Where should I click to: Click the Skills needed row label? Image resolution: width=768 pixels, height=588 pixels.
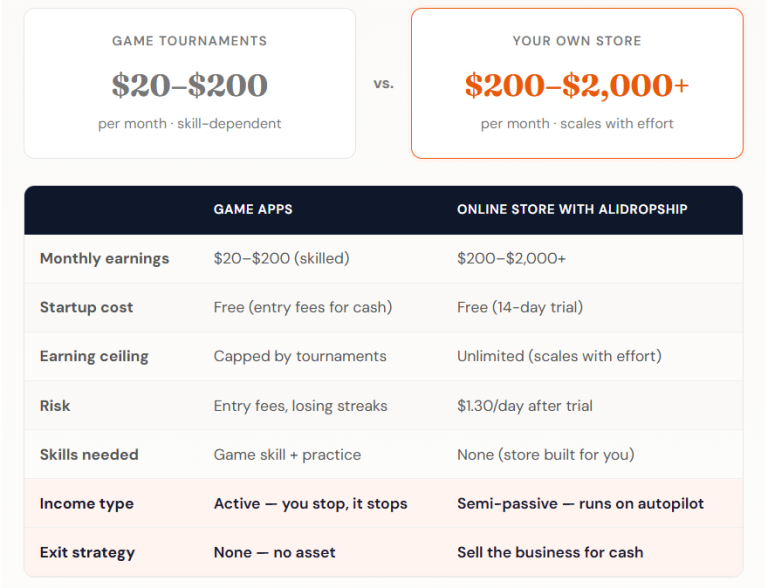tap(89, 454)
